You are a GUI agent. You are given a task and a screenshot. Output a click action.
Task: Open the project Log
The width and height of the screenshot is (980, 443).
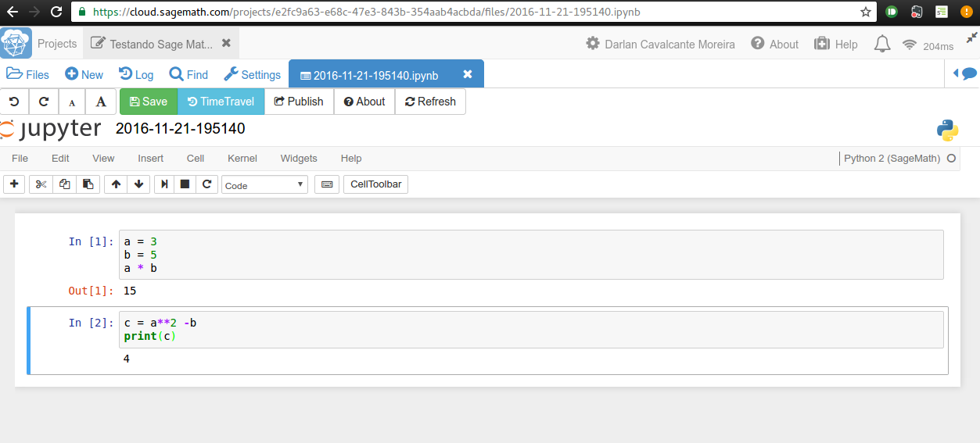[x=136, y=75]
